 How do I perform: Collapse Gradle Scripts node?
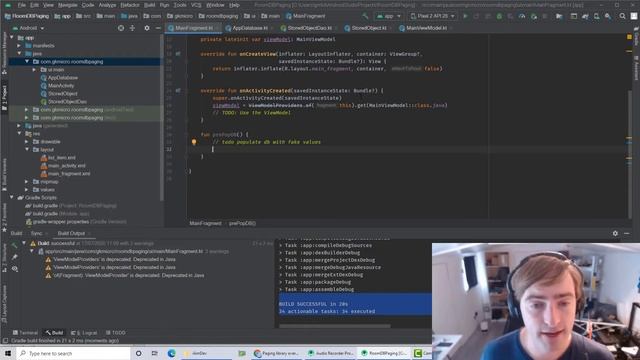[12, 198]
